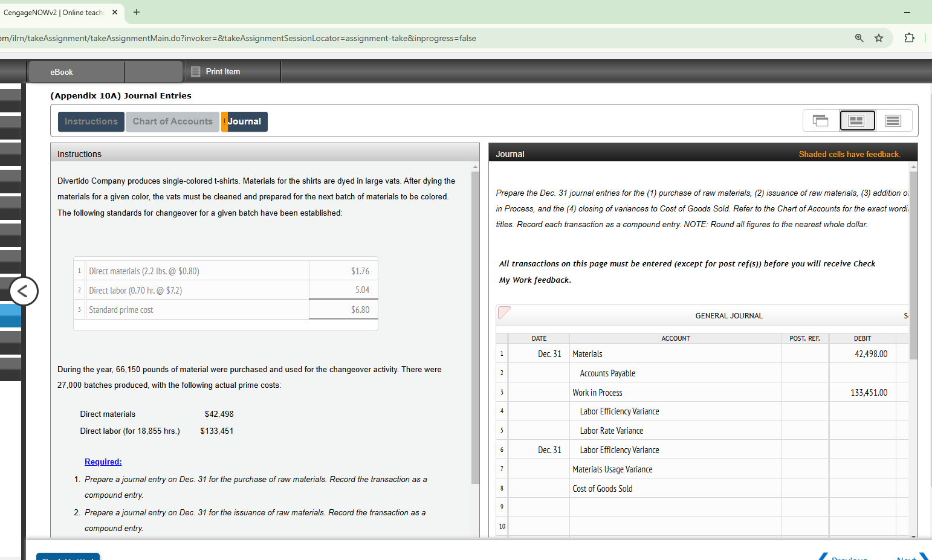Click the GENERAL JOURNAL title
The image size is (932, 560).
coord(729,316)
